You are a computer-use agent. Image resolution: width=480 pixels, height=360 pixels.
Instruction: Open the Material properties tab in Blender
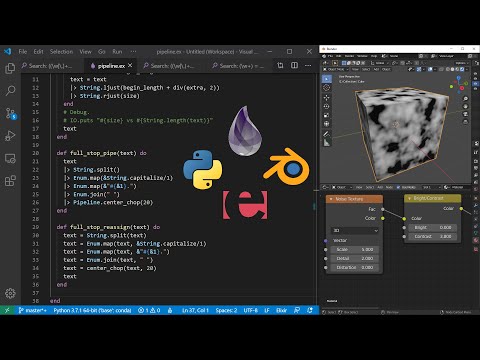[x=476, y=240]
